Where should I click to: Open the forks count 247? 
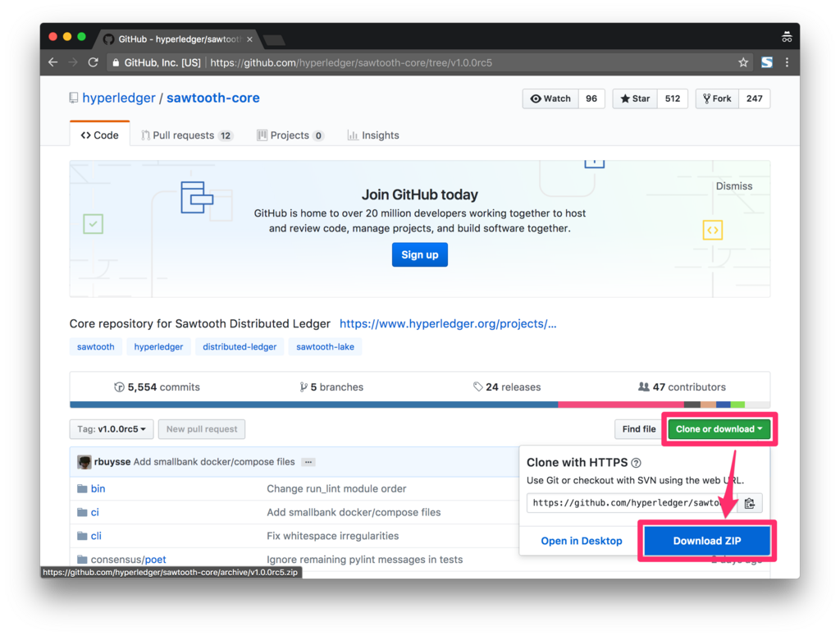pos(755,98)
